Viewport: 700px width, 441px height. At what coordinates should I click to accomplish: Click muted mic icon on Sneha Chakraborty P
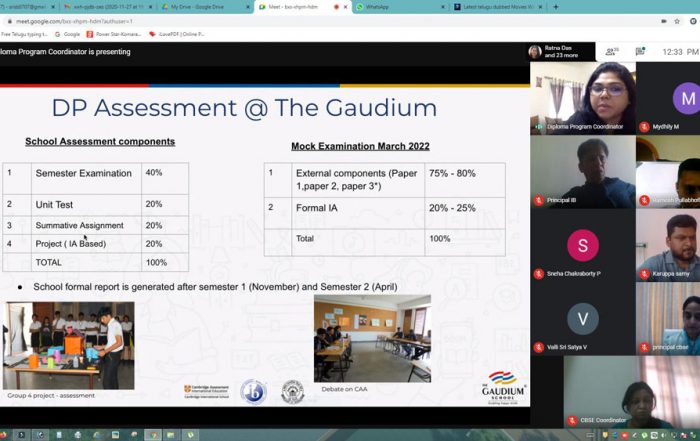[539, 274]
